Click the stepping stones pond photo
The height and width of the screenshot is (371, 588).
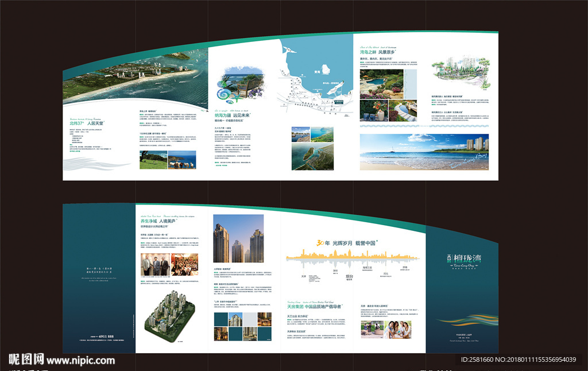(403, 111)
